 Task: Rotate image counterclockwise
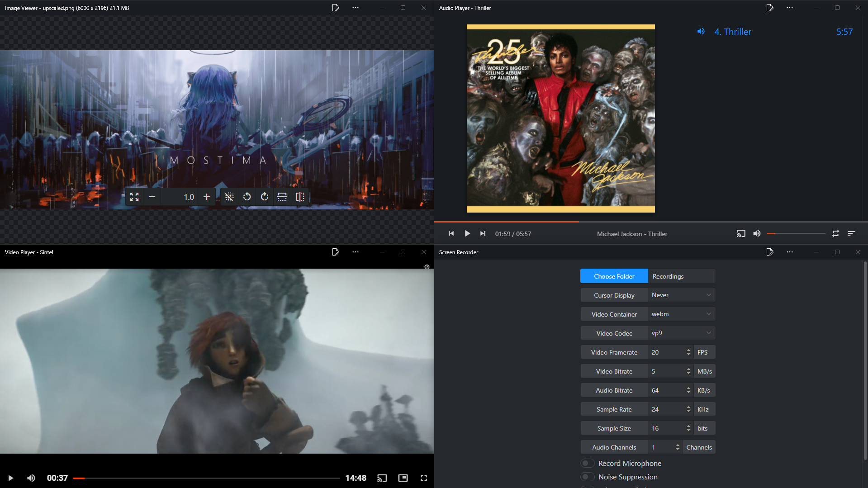247,197
